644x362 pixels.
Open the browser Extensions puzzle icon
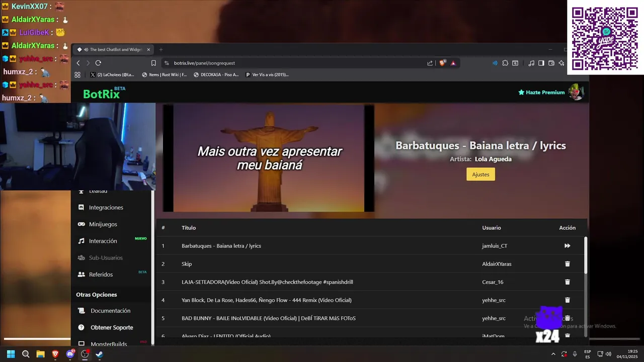coord(505,63)
